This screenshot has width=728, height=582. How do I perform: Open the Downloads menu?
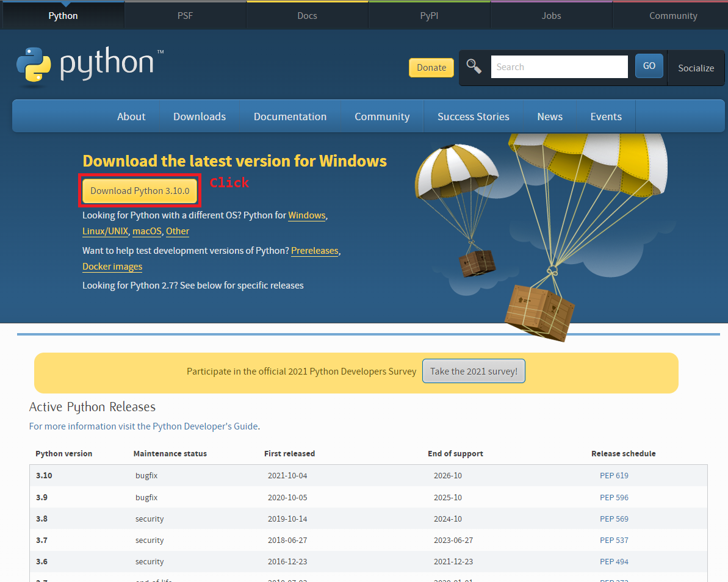pyautogui.click(x=200, y=117)
